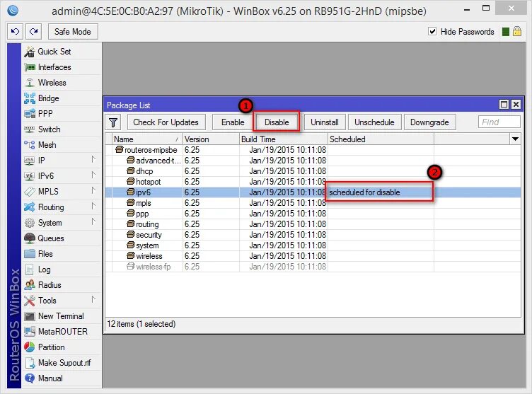
Task: Expand the System submenu arrow
Action: 93,222
